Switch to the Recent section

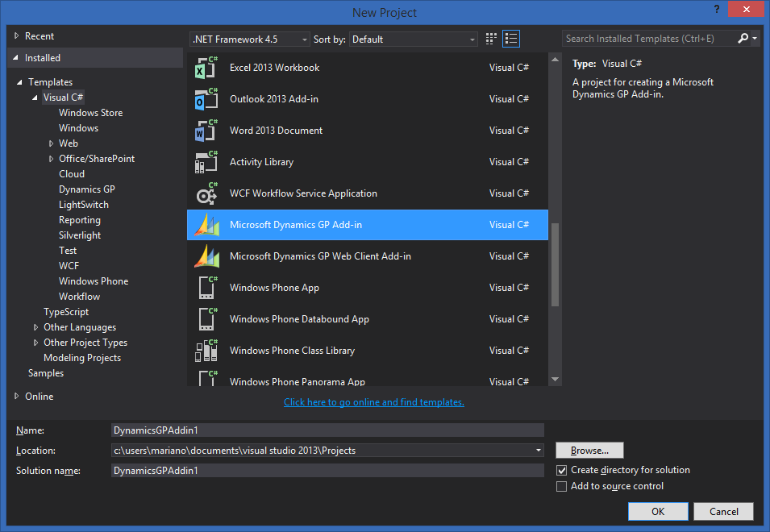coord(39,35)
